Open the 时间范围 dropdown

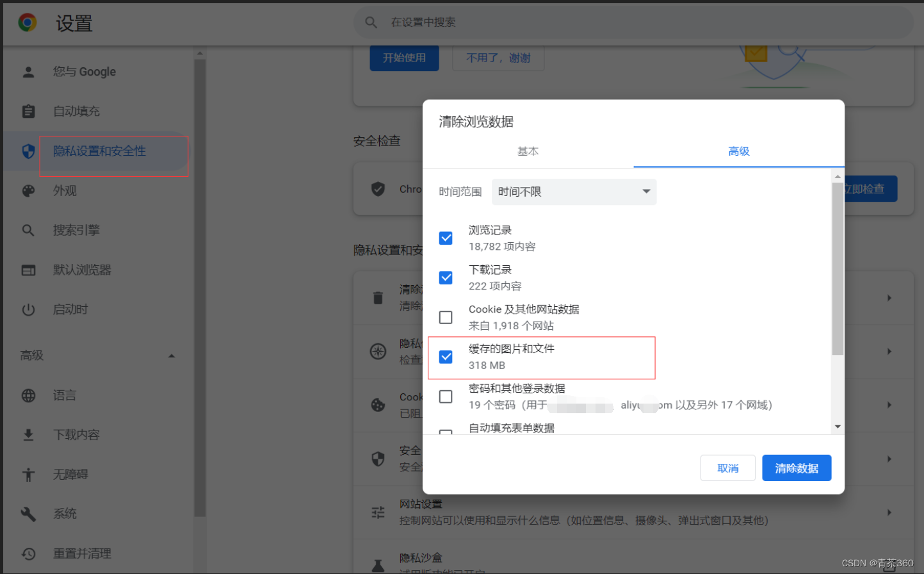tap(573, 192)
